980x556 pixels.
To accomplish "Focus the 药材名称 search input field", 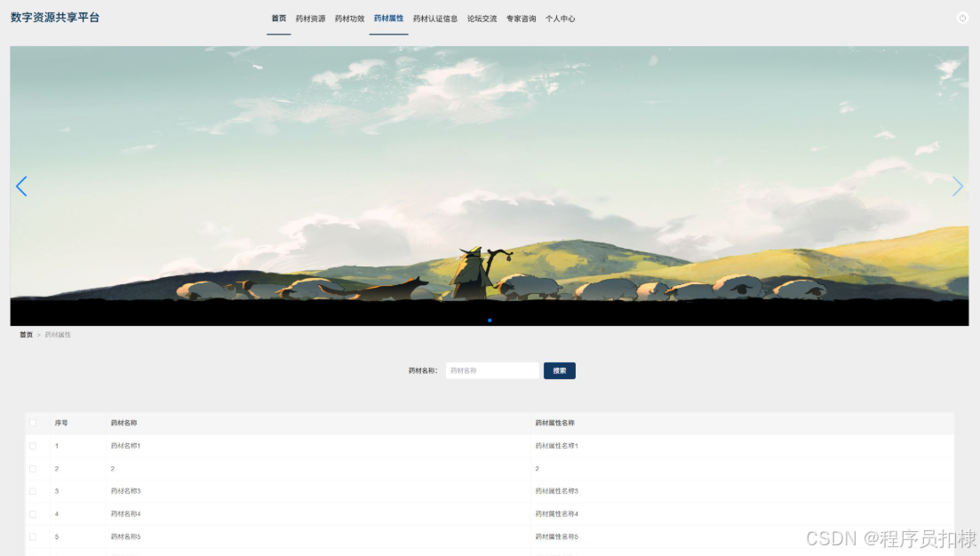I will pyautogui.click(x=492, y=370).
